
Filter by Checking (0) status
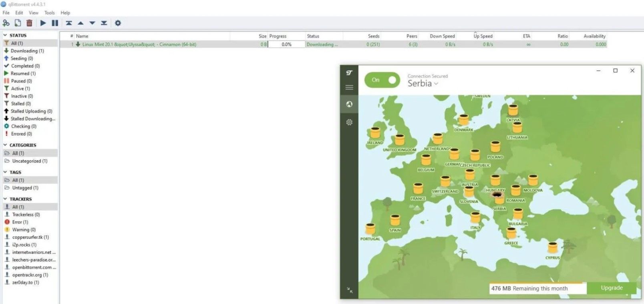24,126
